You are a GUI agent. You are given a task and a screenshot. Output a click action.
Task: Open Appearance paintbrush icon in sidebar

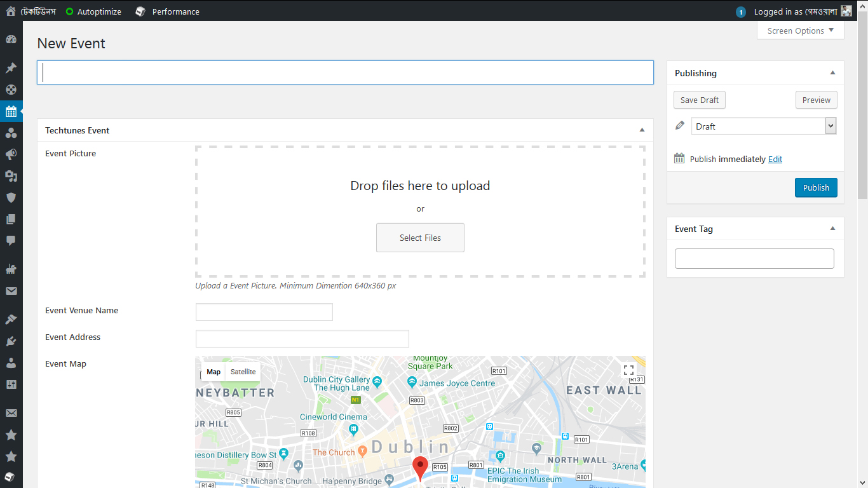pyautogui.click(x=11, y=320)
